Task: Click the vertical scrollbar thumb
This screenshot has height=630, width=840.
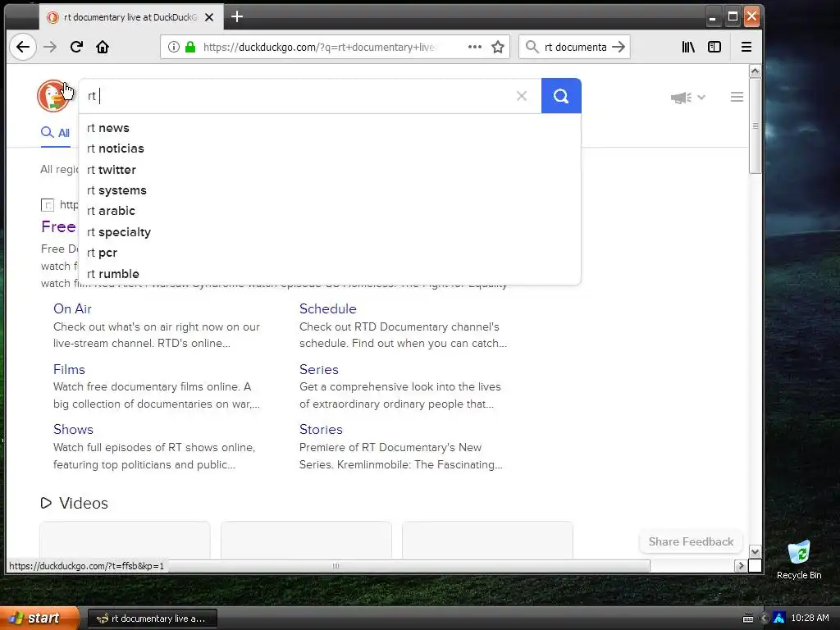Action: point(755,126)
